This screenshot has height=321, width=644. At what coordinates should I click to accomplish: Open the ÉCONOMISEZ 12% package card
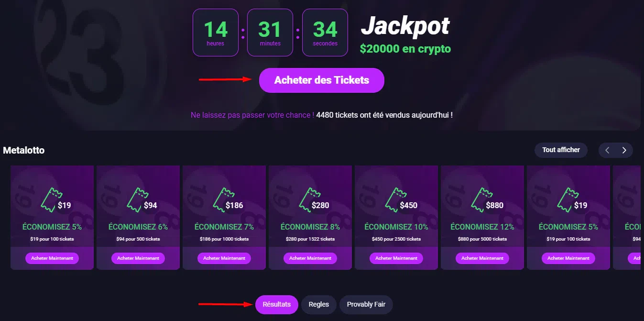coord(482,218)
